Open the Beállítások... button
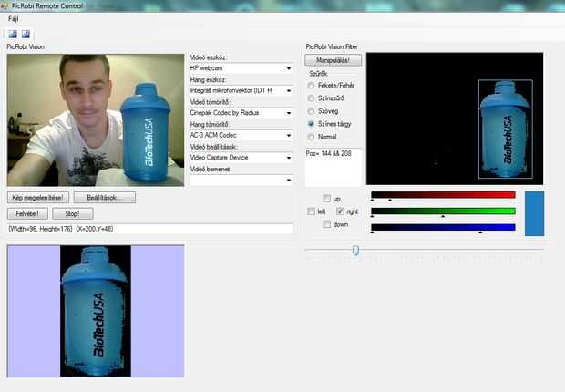Screen dimensions: 565x392 (105, 198)
